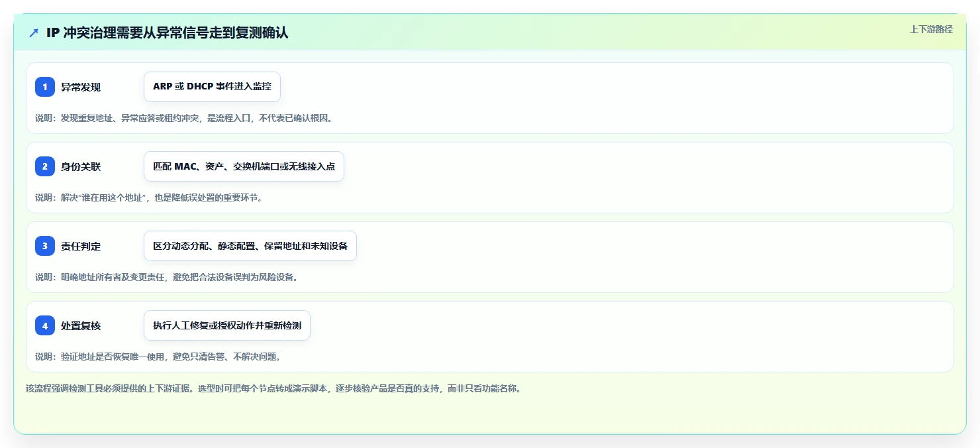This screenshot has height=448, width=980.
Task: Click the 执行人工修复或授权动作并重新检测 chip
Action: click(x=227, y=325)
